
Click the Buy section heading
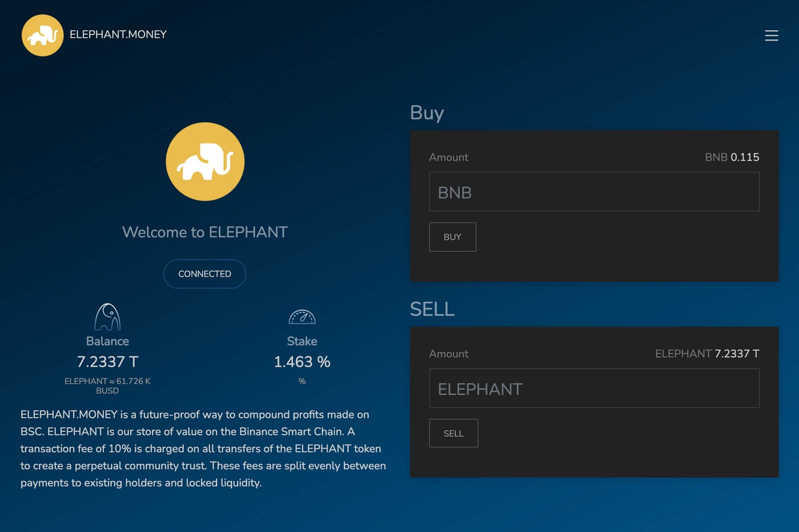coord(427,113)
